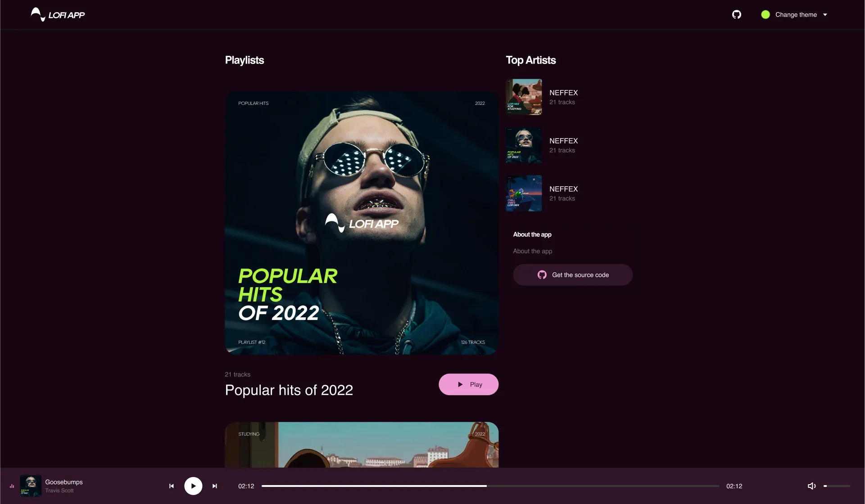Play the Popular hits of 2022 playlist
Image resolution: width=865 pixels, height=504 pixels.
tap(468, 384)
